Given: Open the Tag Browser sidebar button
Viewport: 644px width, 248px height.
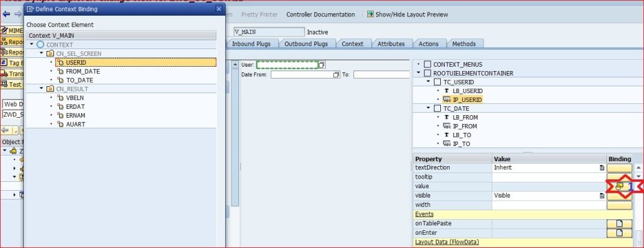Looking at the screenshot, I should [12, 63].
